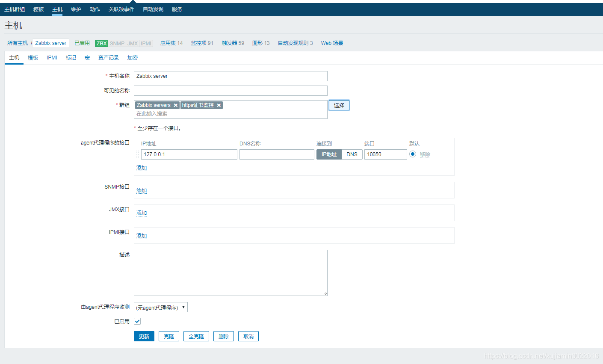
Task: Click the 已启用 status link
Action: [82, 43]
